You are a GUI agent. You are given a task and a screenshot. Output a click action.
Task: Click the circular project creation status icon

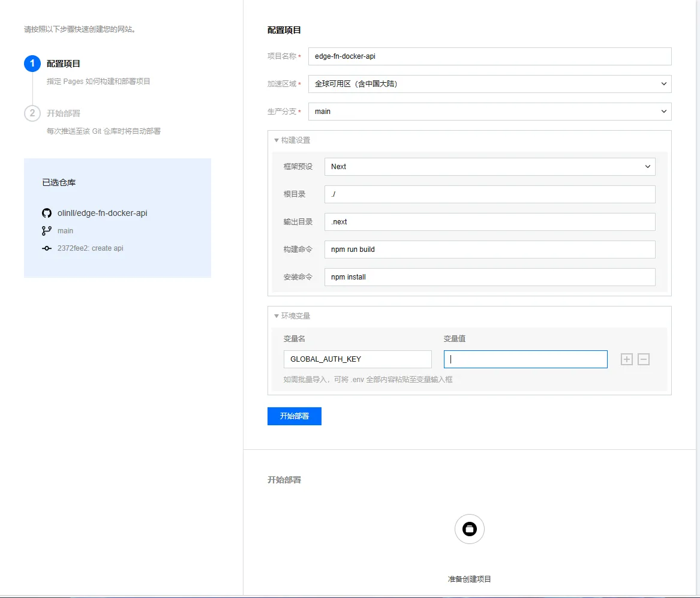point(470,529)
